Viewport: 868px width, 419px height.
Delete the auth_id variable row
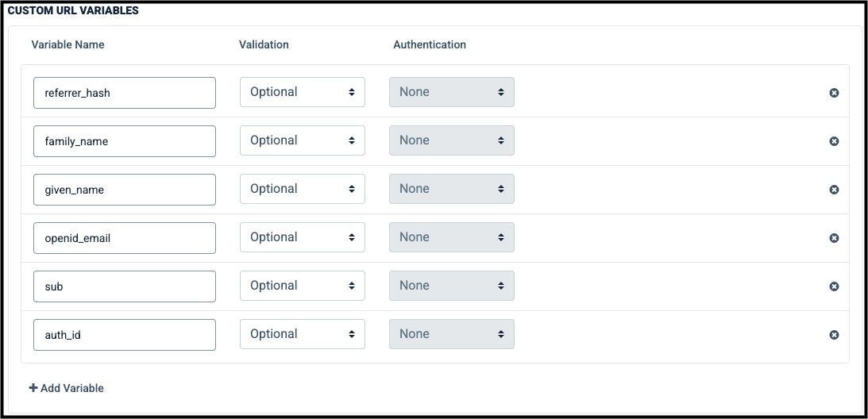click(834, 335)
